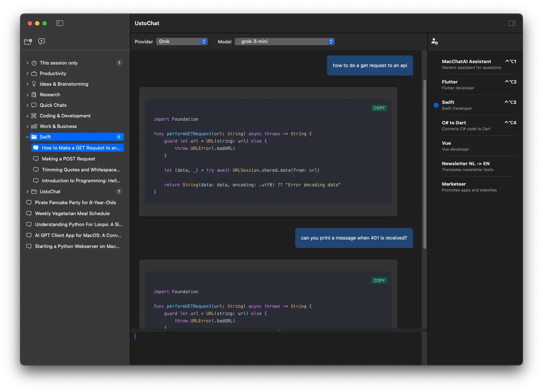This screenshot has width=543, height=392.
Task: Expand the UstoChat folder
Action: coord(27,192)
